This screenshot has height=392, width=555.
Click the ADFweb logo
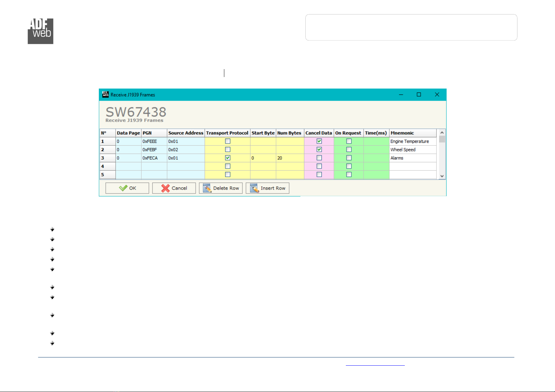point(41,31)
